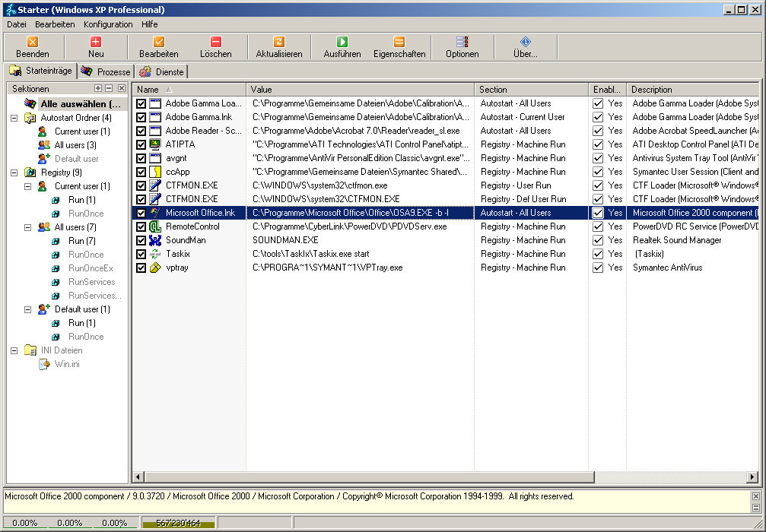Click the Aktualisieren refresh icon

click(x=279, y=42)
